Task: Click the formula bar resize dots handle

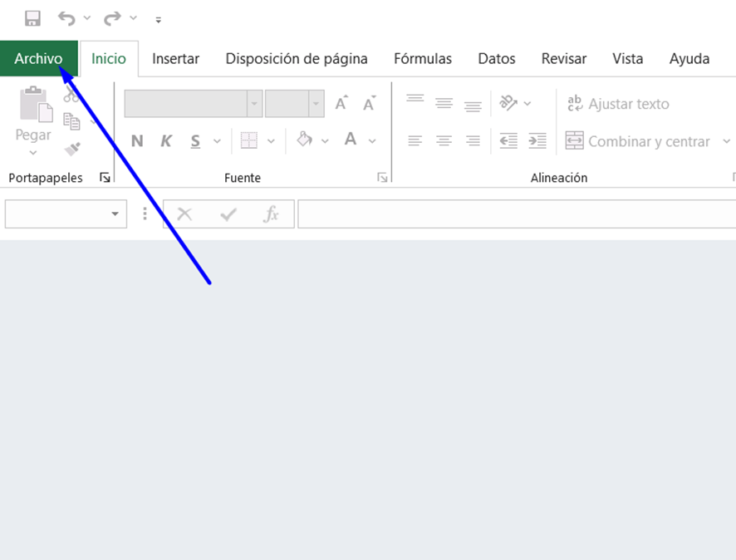Action: (145, 214)
